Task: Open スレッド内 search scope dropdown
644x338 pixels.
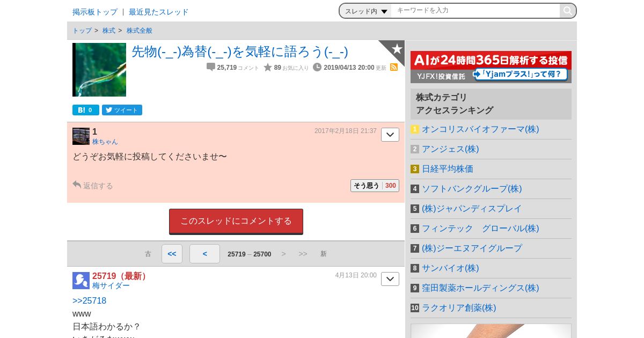Action: point(366,11)
